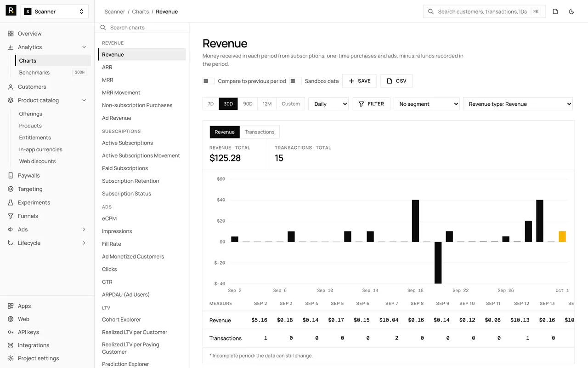The width and height of the screenshot is (588, 368).
Task: Open the documentation page icon in header
Action: click(555, 11)
